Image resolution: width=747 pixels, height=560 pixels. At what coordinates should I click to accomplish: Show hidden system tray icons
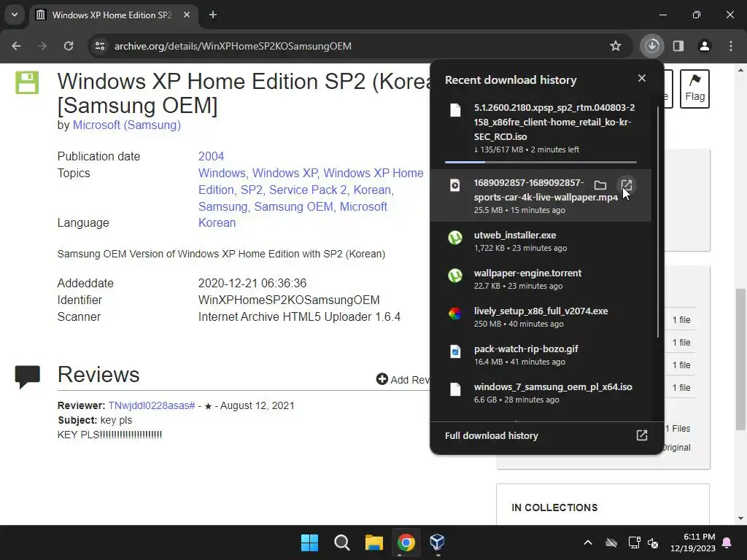click(588, 542)
